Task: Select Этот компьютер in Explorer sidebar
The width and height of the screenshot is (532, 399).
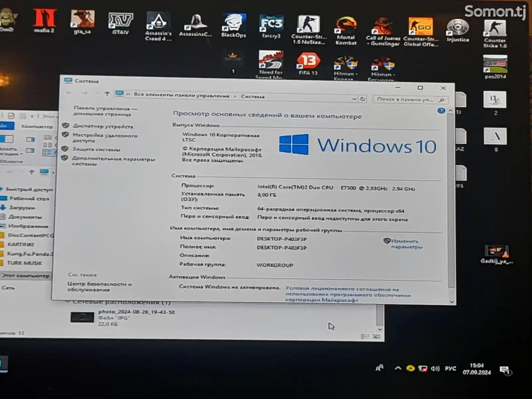Action: coord(26,276)
